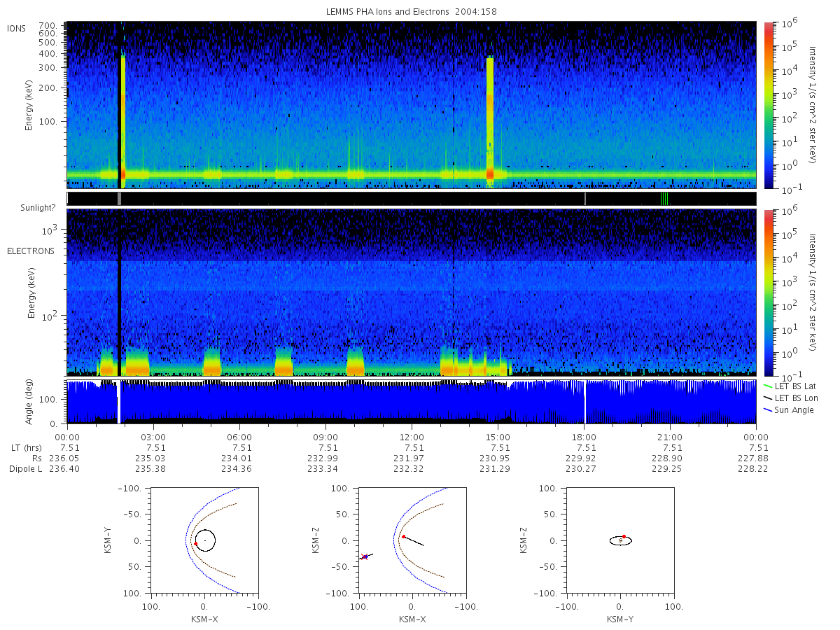Click the ions intensity color bar
This screenshot has height=630, width=840.
768,105
